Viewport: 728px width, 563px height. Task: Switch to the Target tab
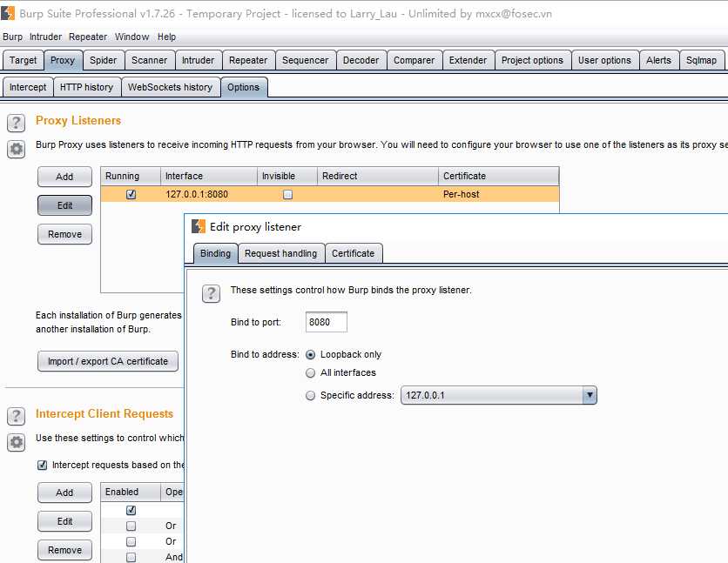click(x=23, y=60)
